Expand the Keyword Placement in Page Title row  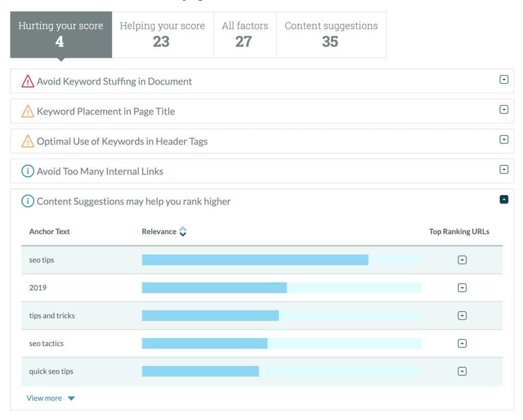(x=504, y=110)
